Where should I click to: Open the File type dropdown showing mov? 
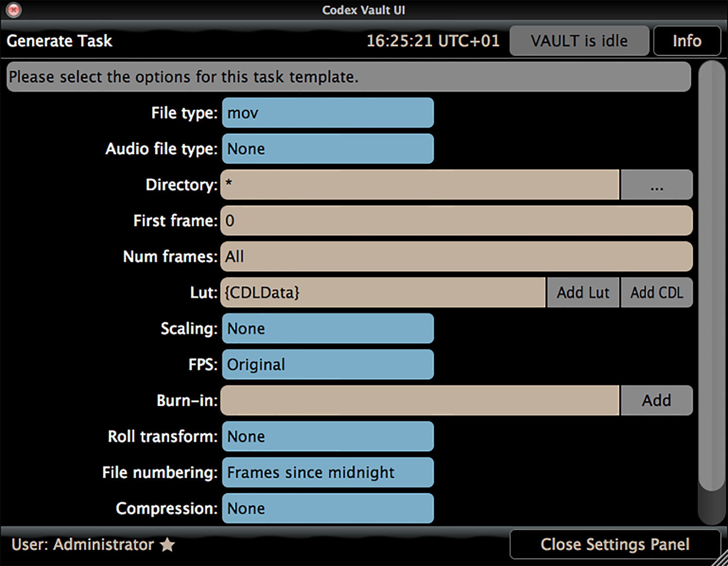coord(328,112)
